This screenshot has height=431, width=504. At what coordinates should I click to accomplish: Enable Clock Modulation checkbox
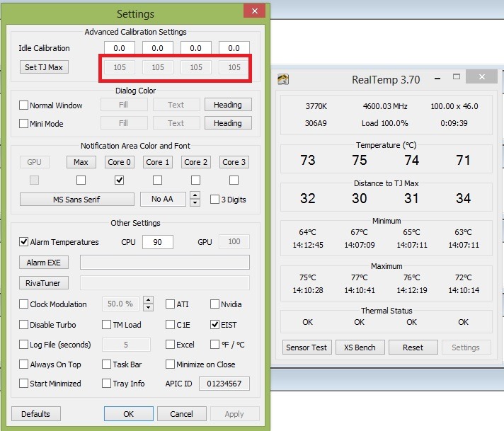(23, 304)
